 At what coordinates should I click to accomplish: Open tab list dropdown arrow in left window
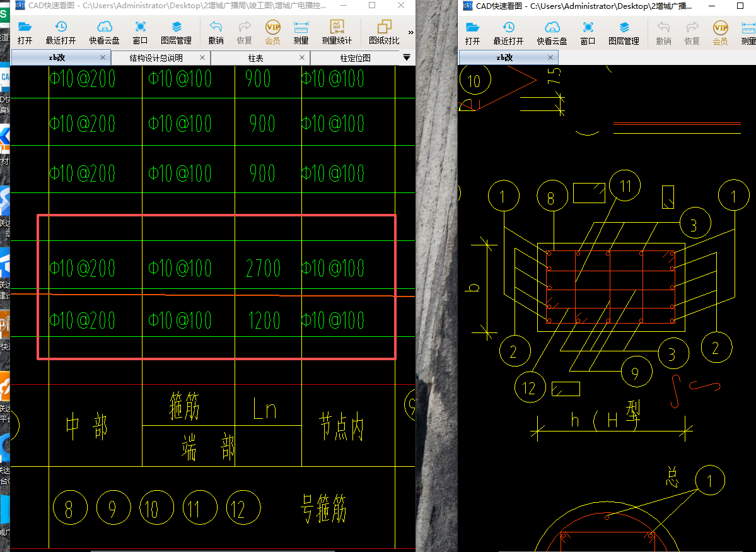407,57
